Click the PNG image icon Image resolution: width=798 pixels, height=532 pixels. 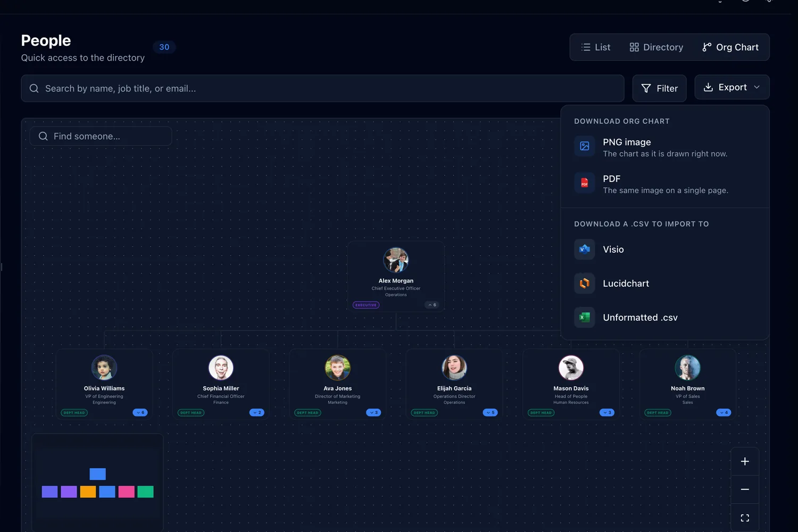(x=585, y=146)
